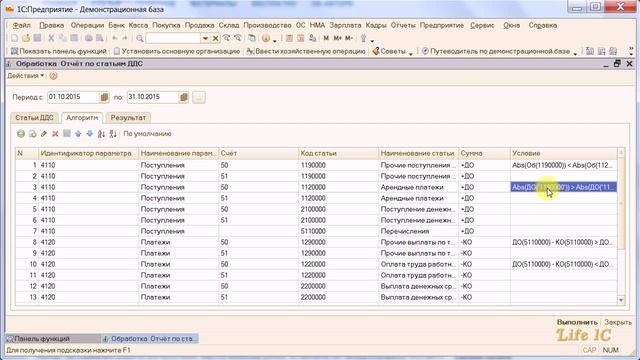The height and width of the screenshot is (360, 640).
Task: Sort by Код статьи column header
Action: click(338, 153)
